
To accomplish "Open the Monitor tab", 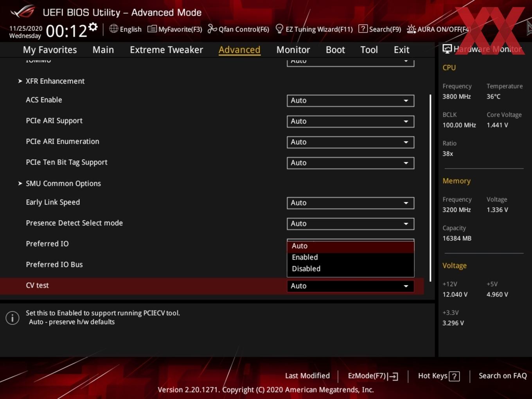I will coord(293,50).
